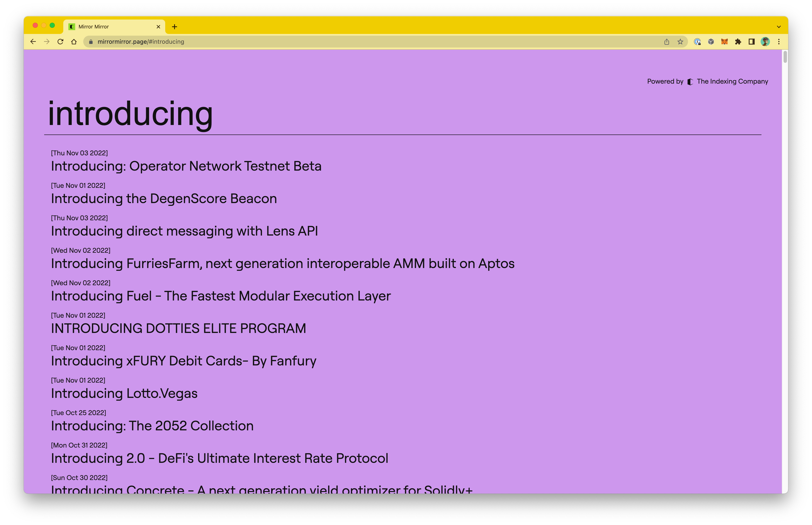812x525 pixels.
Task: Open the Extensions puzzle piece menu
Action: [x=738, y=42]
